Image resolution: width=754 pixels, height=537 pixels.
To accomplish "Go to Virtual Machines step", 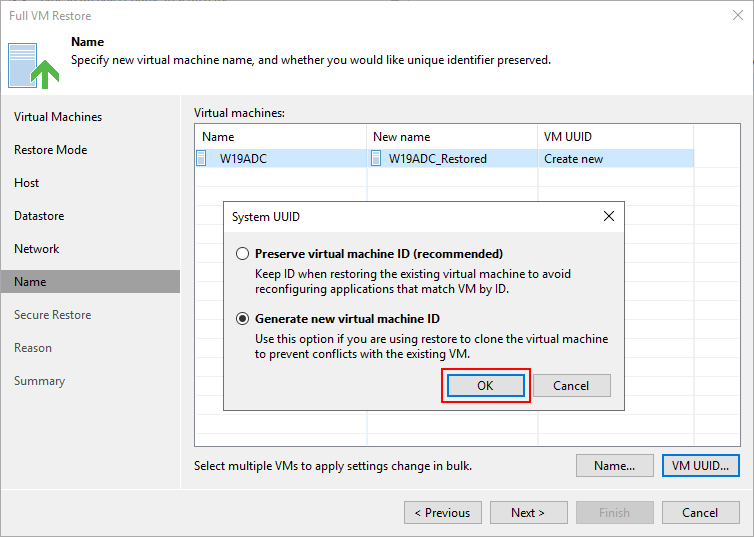I will pyautogui.click(x=58, y=117).
